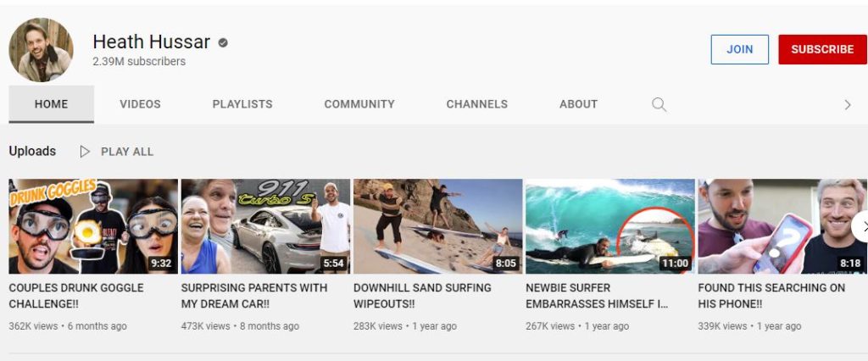The image size is (868, 361).
Task: Click the 8:18 duration badge
Action: point(849,264)
